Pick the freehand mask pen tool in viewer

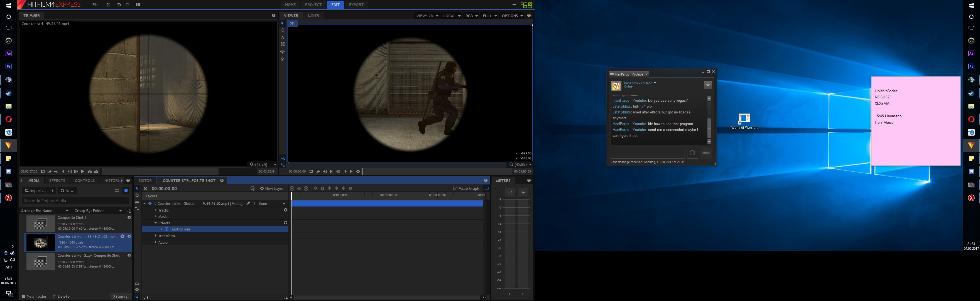(282, 58)
